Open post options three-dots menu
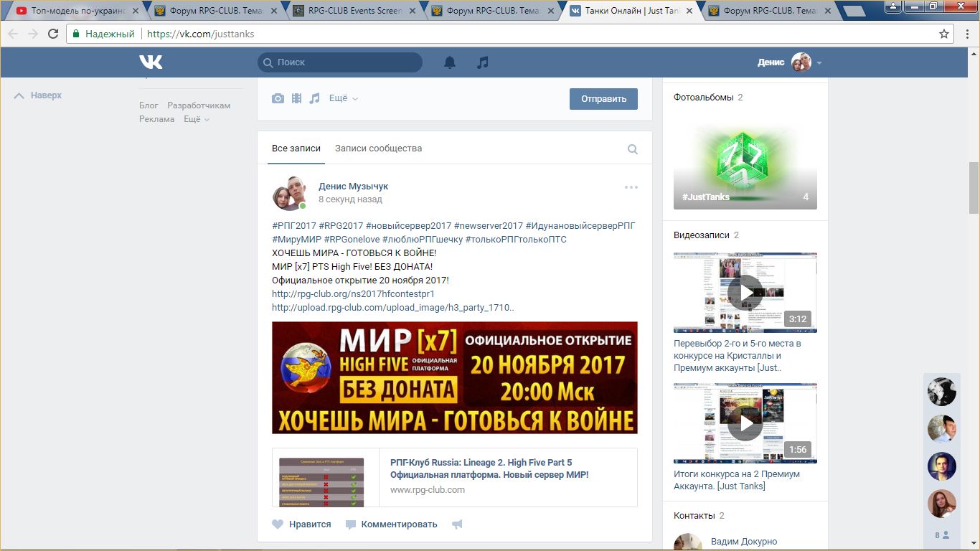 click(x=631, y=187)
